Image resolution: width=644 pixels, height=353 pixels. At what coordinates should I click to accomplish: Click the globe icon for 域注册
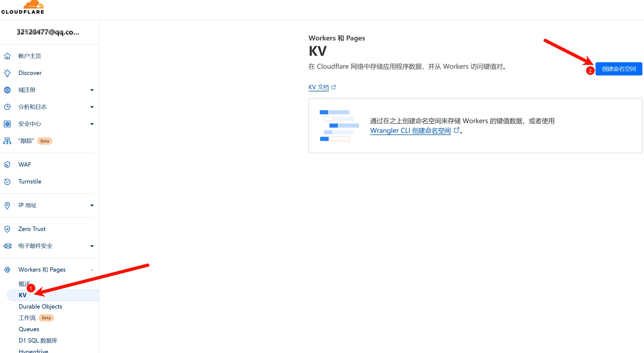[x=7, y=90]
